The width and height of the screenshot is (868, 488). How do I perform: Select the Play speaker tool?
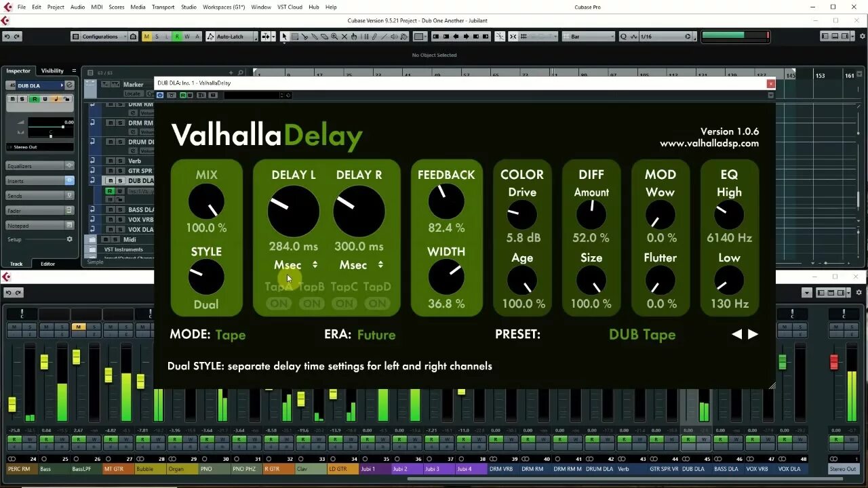[x=394, y=37]
